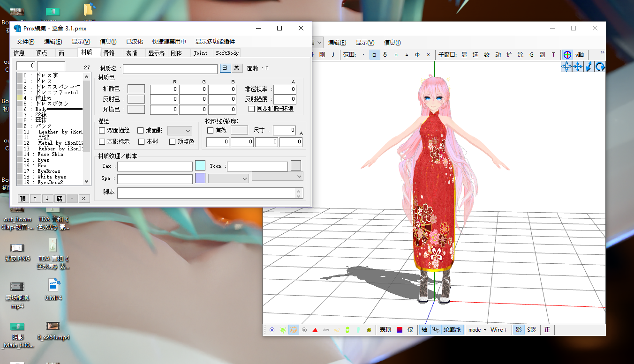Switch to the SoftBody tab
Viewport: 634px width, 364px height.
[227, 52]
